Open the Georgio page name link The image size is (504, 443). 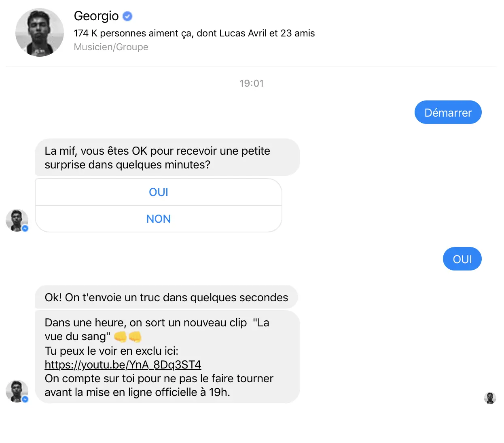pos(96,16)
